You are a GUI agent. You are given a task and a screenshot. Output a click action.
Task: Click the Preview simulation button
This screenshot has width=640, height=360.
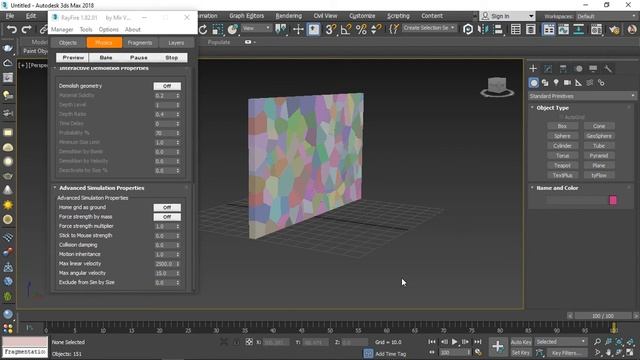[x=73, y=58]
